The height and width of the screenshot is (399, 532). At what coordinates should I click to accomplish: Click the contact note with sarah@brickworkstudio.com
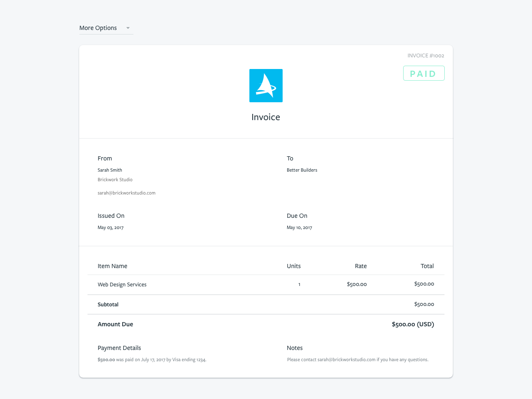(x=358, y=360)
